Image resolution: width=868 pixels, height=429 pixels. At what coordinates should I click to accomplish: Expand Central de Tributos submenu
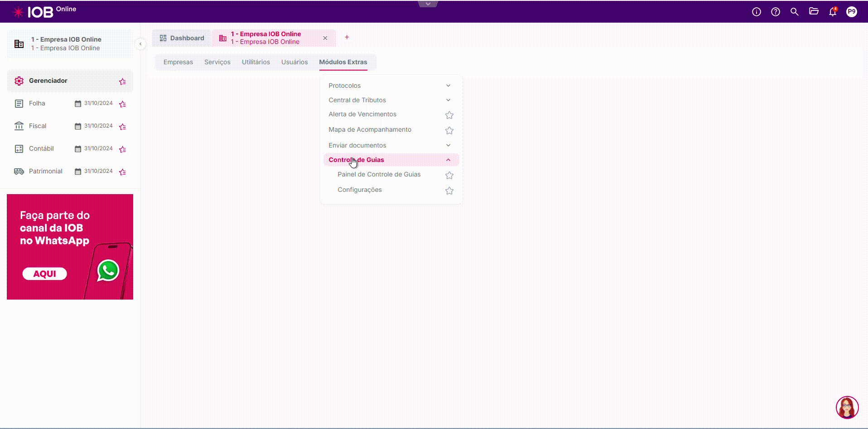point(448,100)
